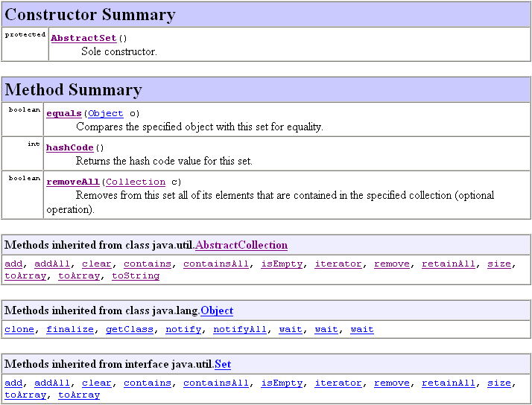Viewport: 532px width, 405px height.
Task: Click the AbstractSet constructor link
Action: click(84, 38)
